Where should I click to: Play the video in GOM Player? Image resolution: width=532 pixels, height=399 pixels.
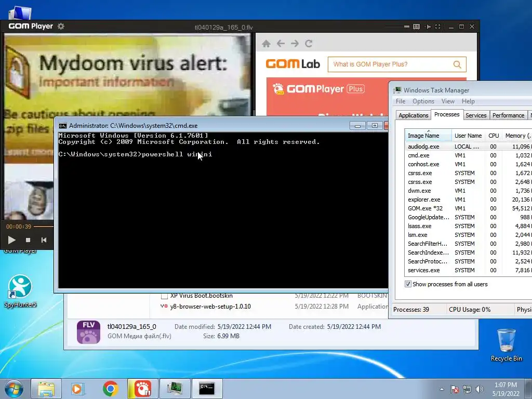point(11,240)
